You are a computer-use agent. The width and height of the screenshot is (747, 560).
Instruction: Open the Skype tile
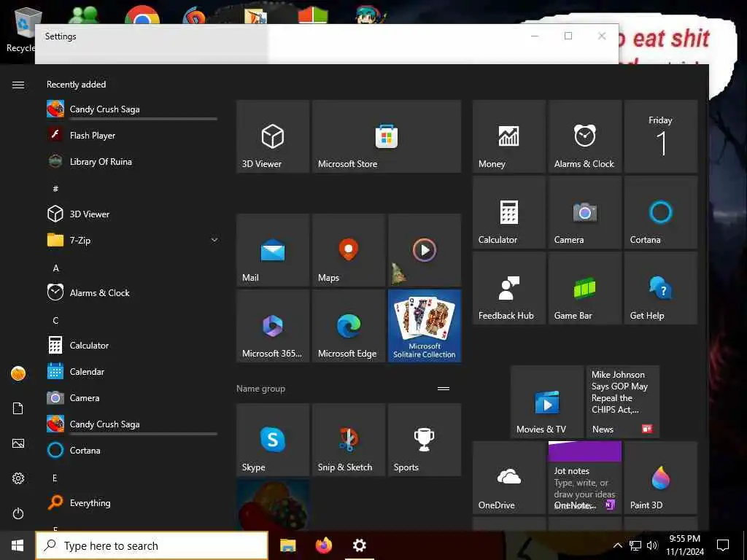pos(273,440)
